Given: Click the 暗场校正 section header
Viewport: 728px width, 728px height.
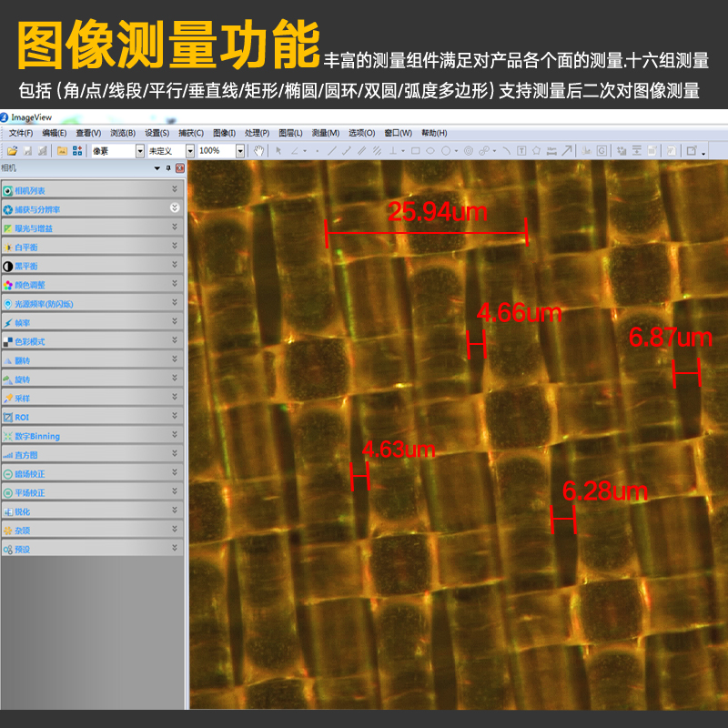Looking at the screenshot, I should click(x=93, y=473).
